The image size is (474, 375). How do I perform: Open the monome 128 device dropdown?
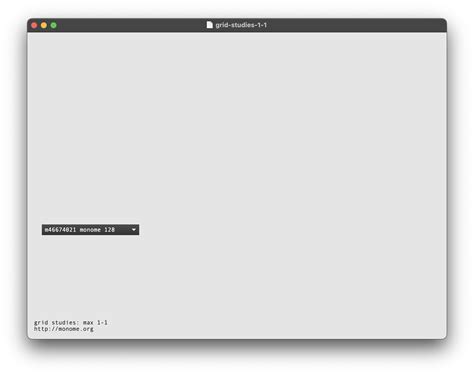coord(90,230)
